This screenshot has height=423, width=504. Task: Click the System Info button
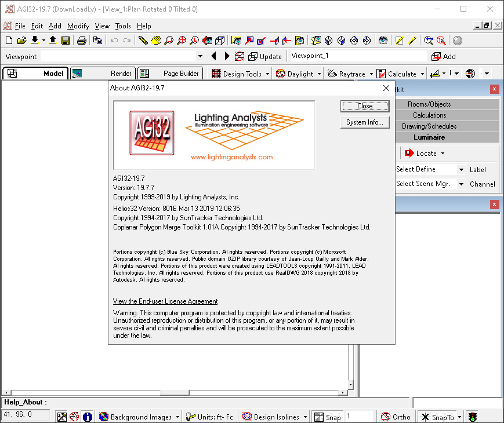point(364,122)
